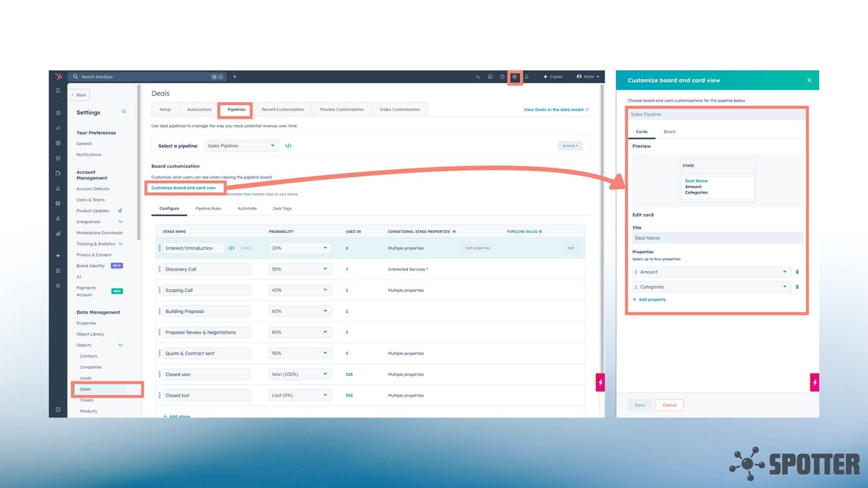Switch to the Associations tab
Image resolution: width=868 pixels, height=488 pixels.
pyautogui.click(x=199, y=109)
